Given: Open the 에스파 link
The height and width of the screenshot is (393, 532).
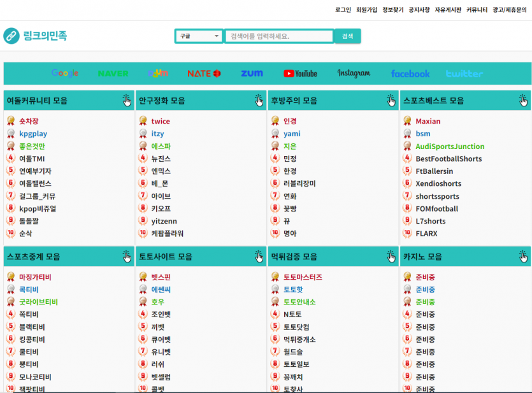Looking at the screenshot, I should pos(161,146).
